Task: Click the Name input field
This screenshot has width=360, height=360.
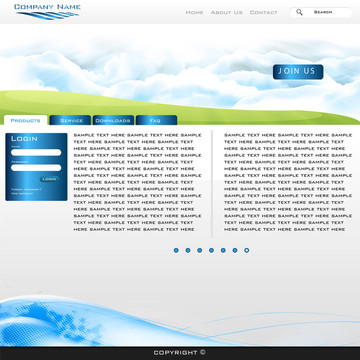Action: click(36, 152)
